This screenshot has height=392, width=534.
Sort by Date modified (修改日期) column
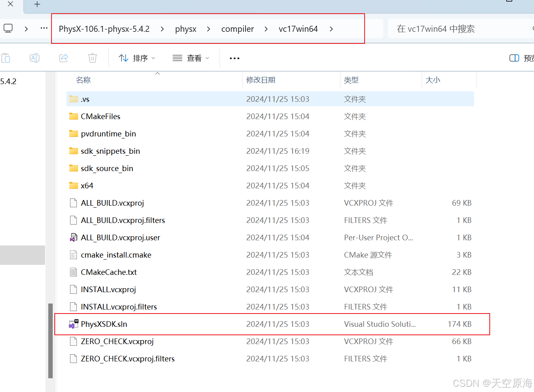tap(261, 80)
